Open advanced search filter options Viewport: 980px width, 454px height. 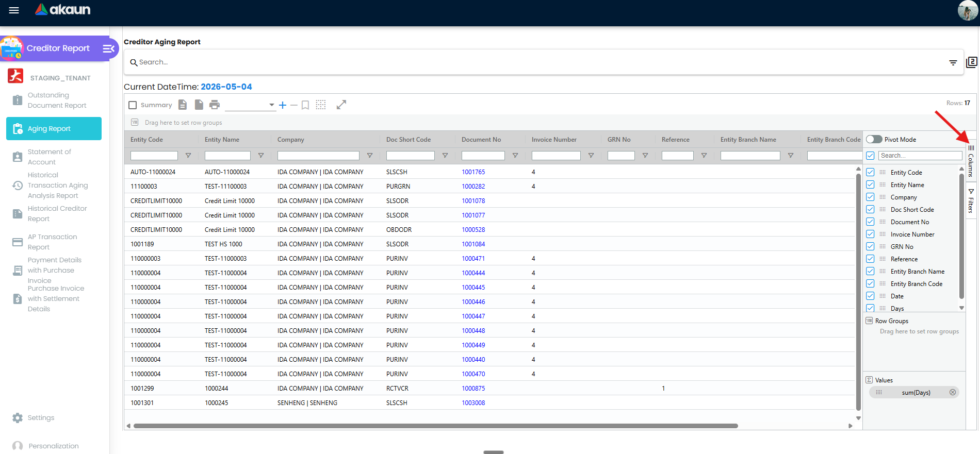(953, 62)
